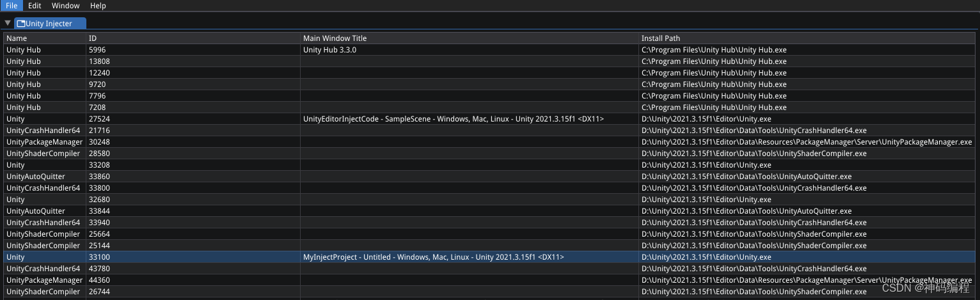Click install path of UnityCrashHandler64 43780
Viewport: 980px width, 300px height.
754,269
